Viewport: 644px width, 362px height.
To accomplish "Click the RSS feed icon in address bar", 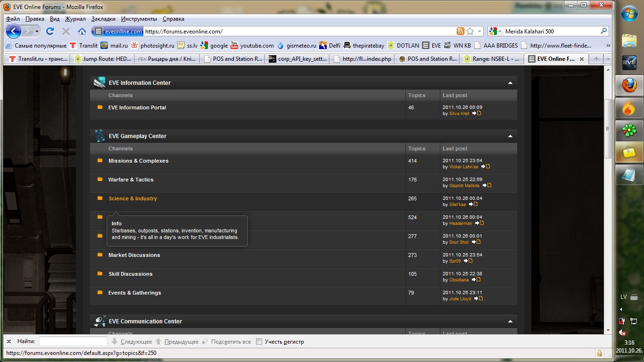I will [460, 32].
